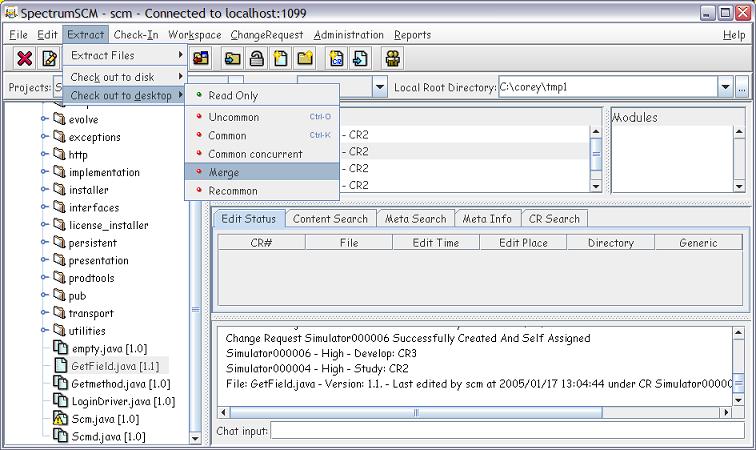Click the Scm.java warning file icon
756x450 pixels.
pos(60,418)
